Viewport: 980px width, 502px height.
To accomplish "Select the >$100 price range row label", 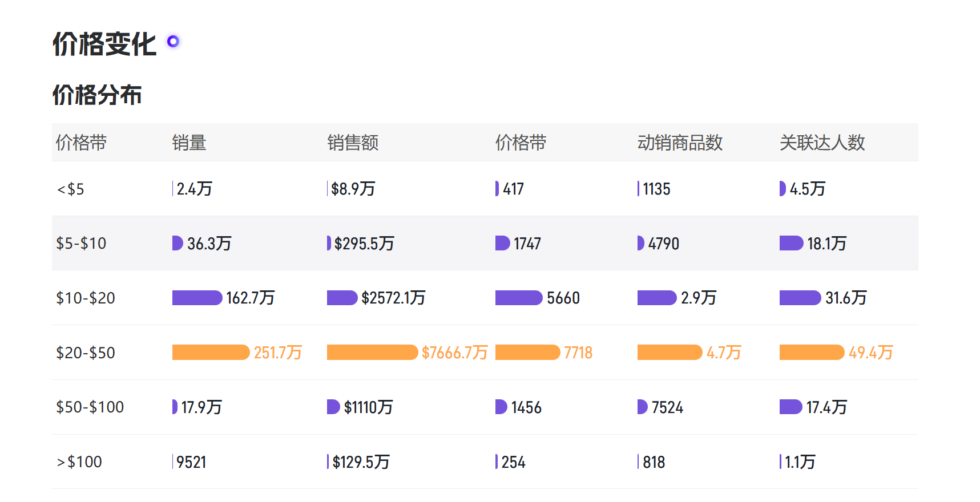I will tap(79, 461).
